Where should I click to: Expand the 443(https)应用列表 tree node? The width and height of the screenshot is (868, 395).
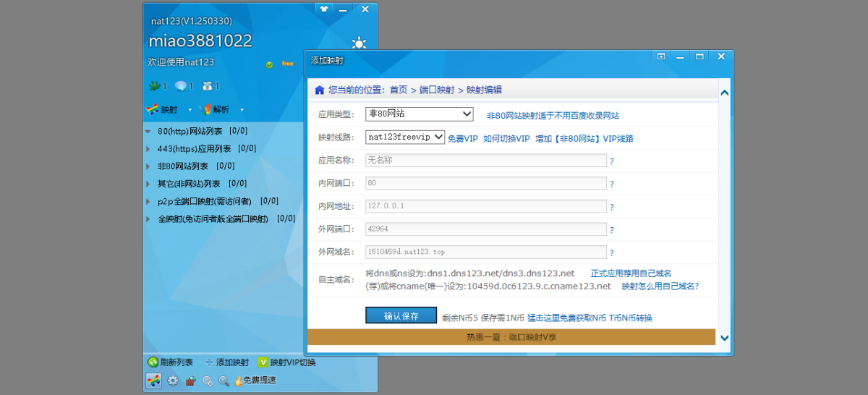click(148, 149)
